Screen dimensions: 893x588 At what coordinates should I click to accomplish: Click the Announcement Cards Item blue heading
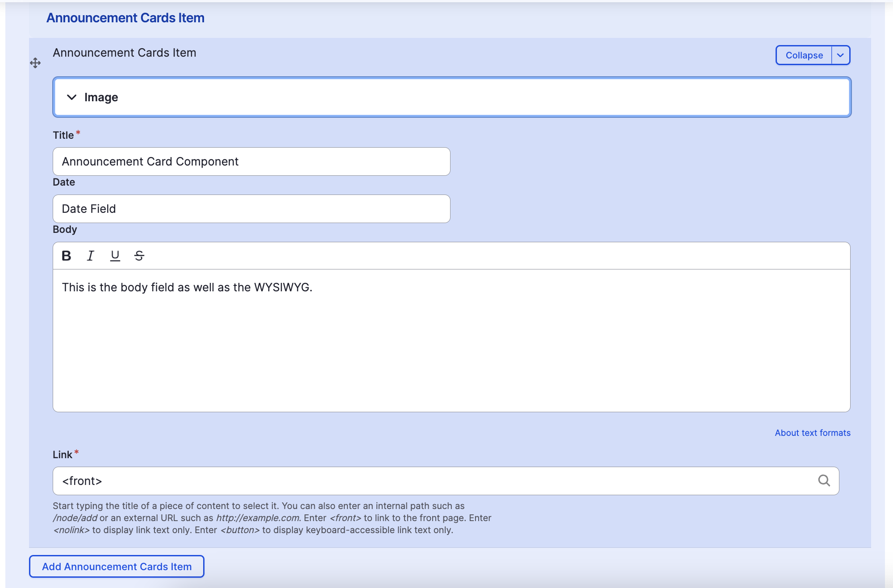[x=125, y=18]
